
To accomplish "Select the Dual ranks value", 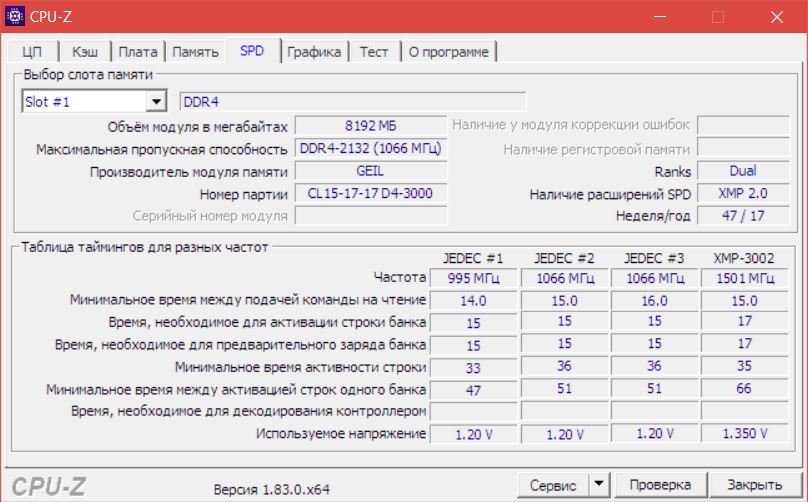I will tap(743, 171).
